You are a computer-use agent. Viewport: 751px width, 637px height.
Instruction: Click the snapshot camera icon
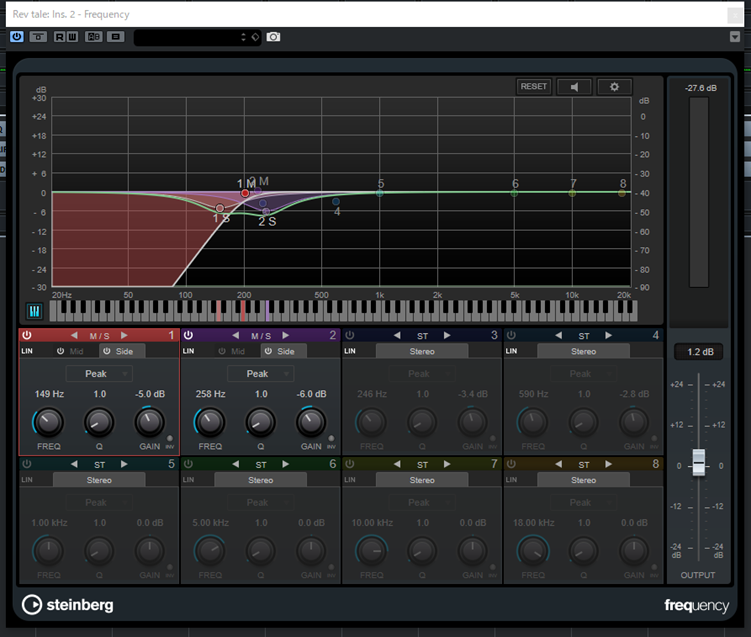click(x=273, y=37)
